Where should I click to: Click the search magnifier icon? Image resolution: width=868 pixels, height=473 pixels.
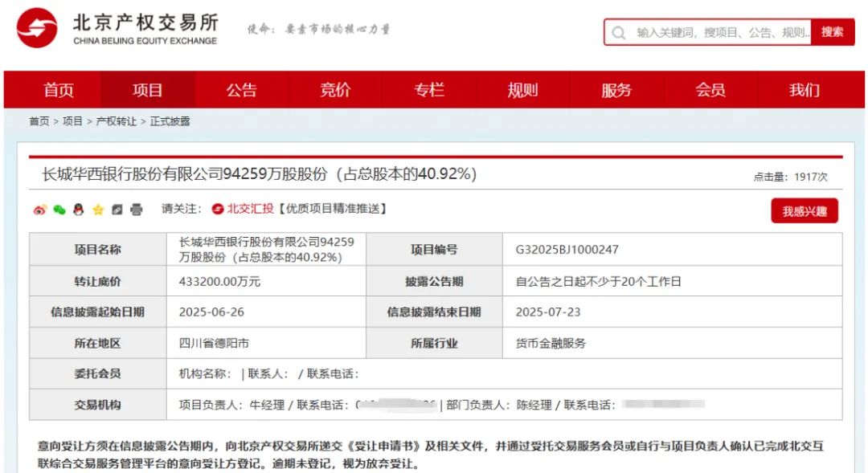tap(619, 33)
